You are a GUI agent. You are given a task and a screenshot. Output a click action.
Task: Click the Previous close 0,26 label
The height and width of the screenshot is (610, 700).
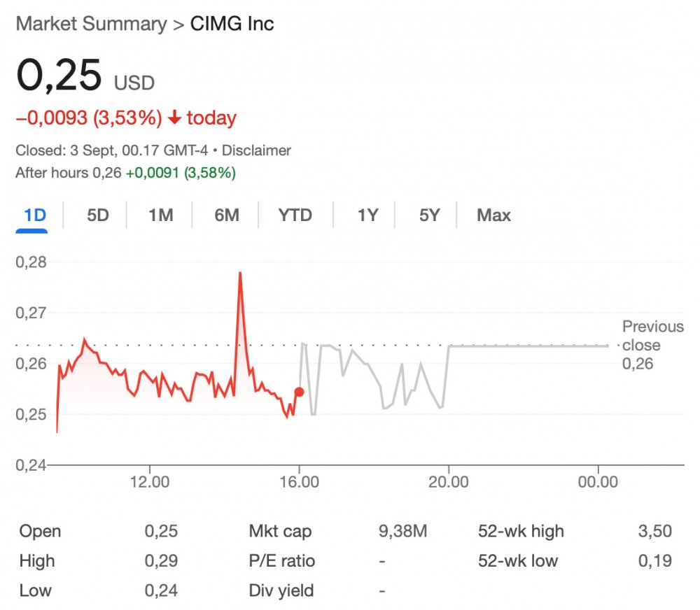[652, 345]
